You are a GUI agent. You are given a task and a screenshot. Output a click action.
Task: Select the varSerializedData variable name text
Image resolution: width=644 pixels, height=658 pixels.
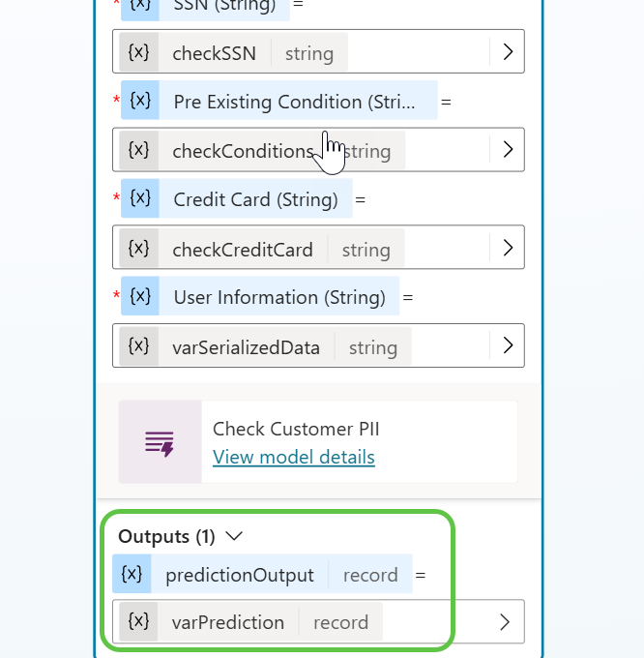[x=246, y=347]
